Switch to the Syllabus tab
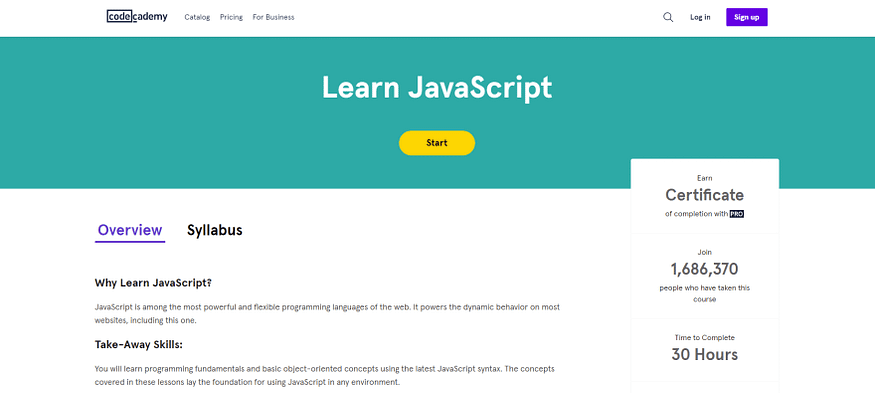 point(215,230)
